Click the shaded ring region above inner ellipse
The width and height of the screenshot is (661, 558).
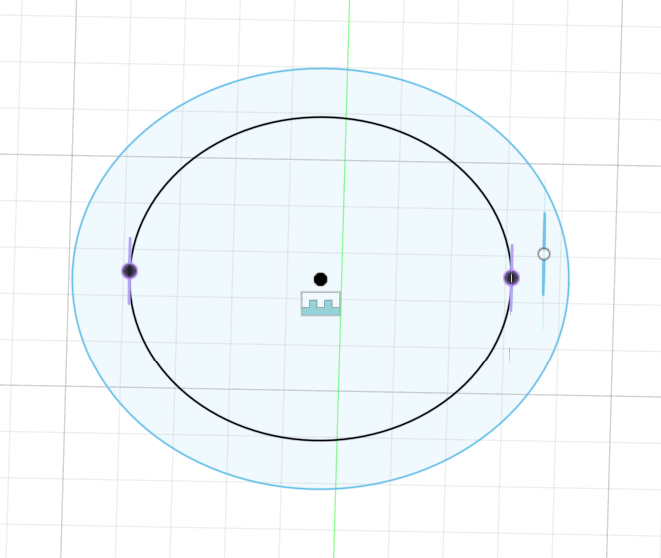(x=320, y=94)
